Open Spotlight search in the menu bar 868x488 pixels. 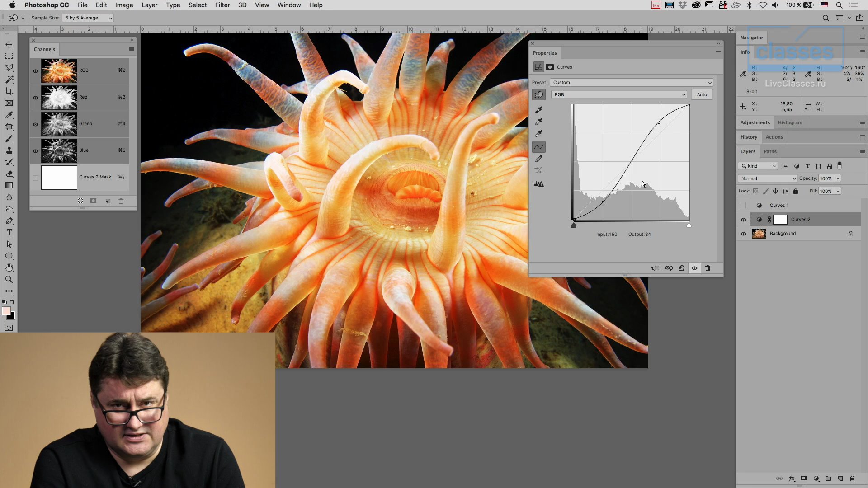(x=839, y=5)
